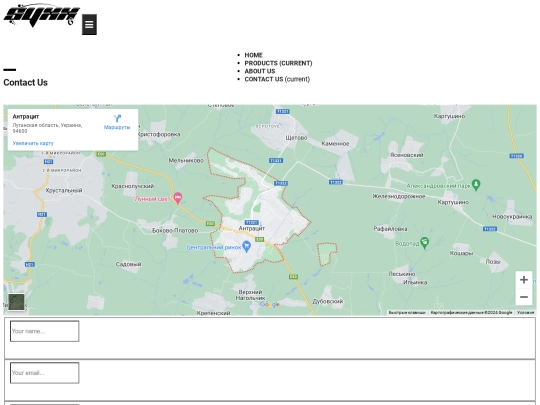
Task: Click the Щетово label on map
Action: (296, 138)
